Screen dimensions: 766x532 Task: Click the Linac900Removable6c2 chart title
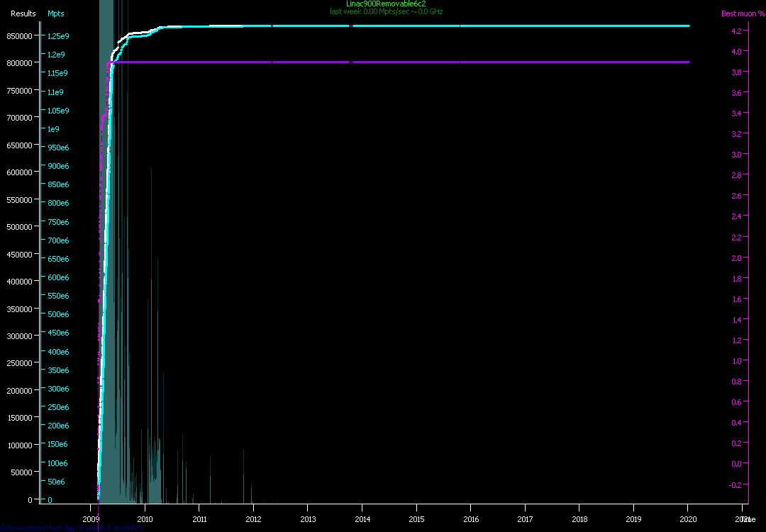pos(381,4)
